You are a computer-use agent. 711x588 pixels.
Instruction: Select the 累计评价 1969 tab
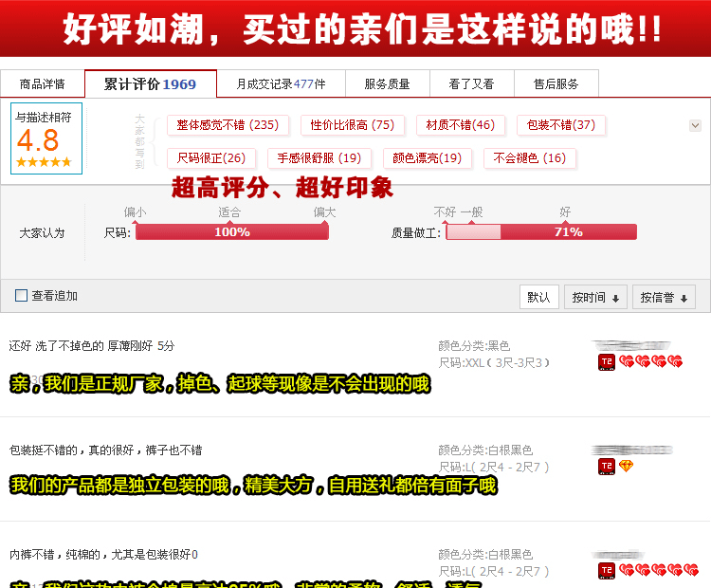pos(151,84)
